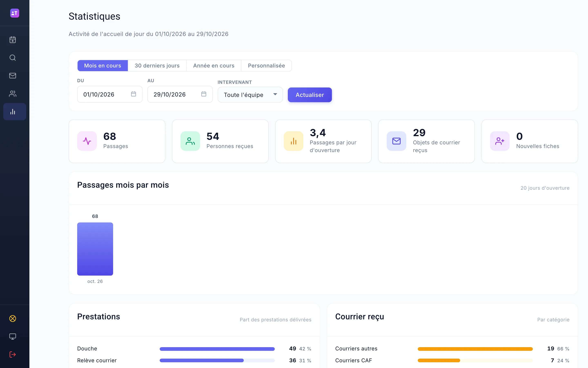Viewport: 588px width, 368px height.
Task: Click the app logo in sidebar
Action: [14, 13]
